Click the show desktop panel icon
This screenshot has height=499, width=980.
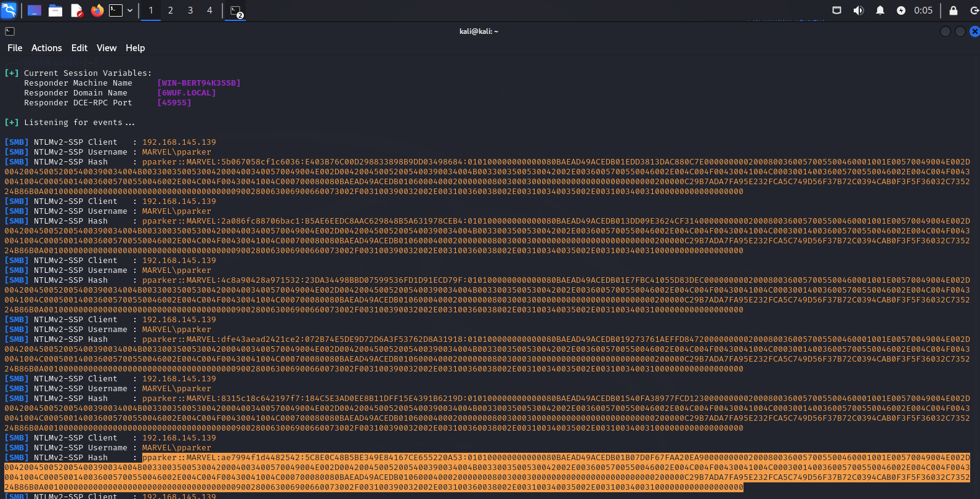coord(34,10)
